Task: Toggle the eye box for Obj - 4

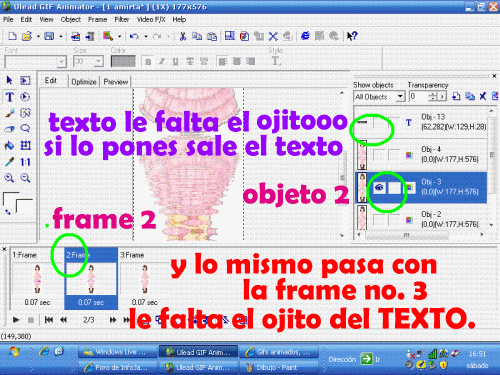Action: [379, 155]
